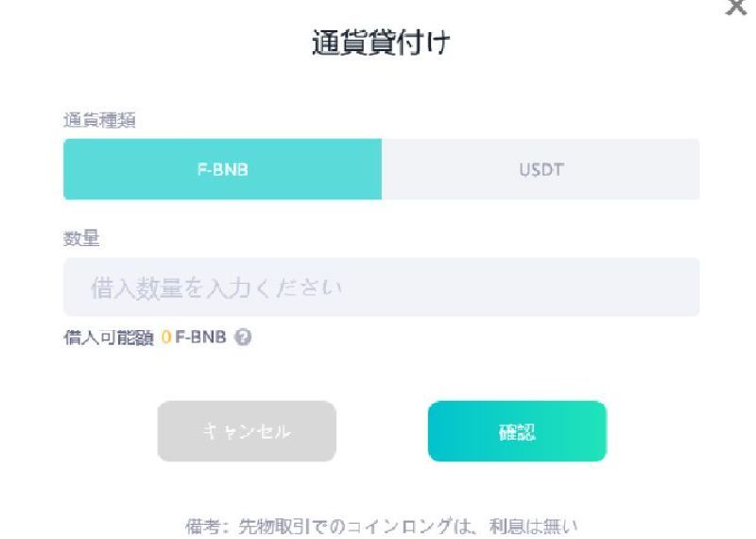This screenshot has height=539, width=756.
Task: Choose the F-BNB tab label text
Action: pyautogui.click(x=222, y=170)
